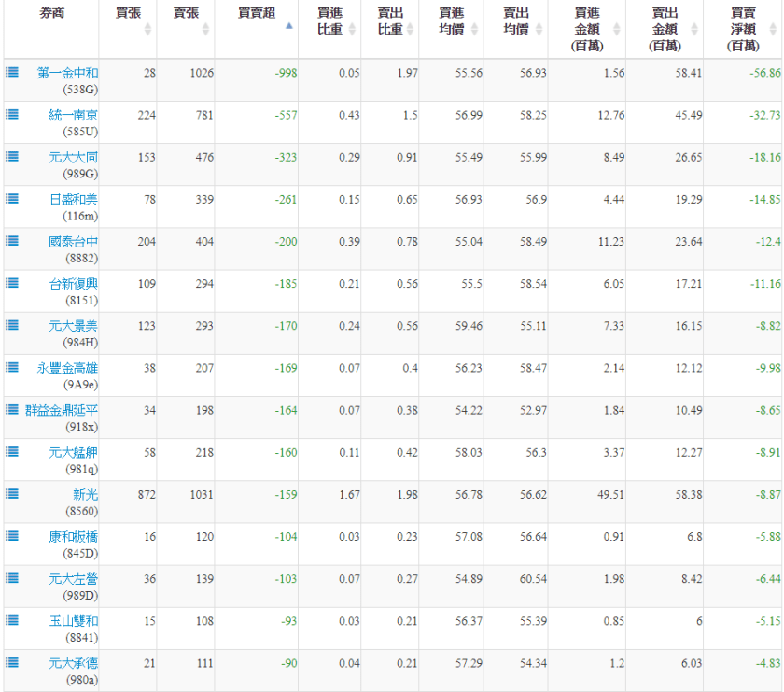This screenshot has height=692, width=784.
Task: Open list icon for 國泰台中 row
Action: pos(12,240)
